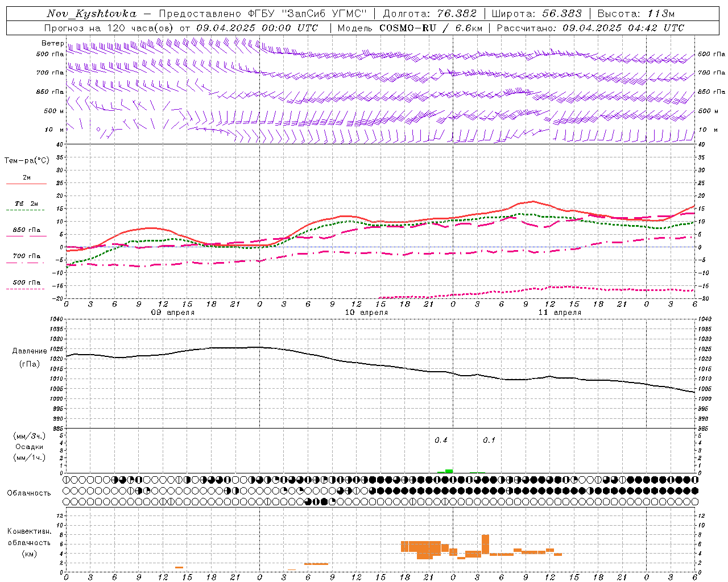Click the Облачность cloudiness label

pos(29,493)
